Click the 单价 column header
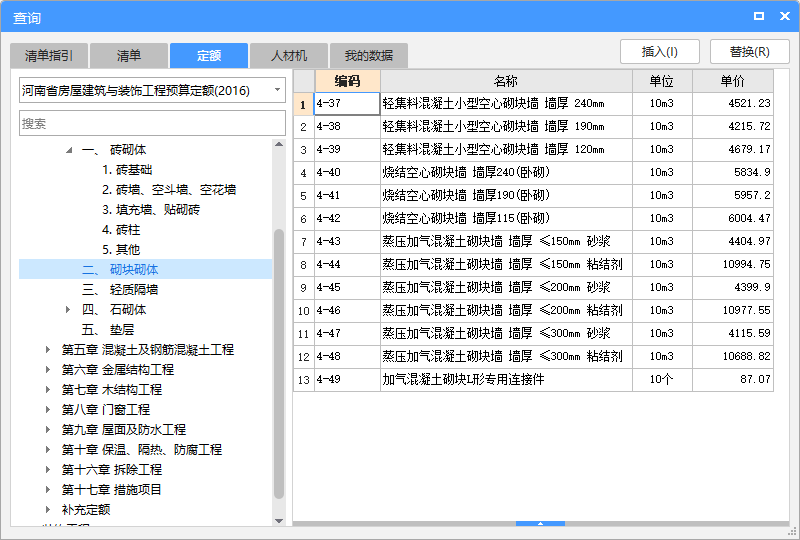The height and width of the screenshot is (540, 800). (x=733, y=81)
